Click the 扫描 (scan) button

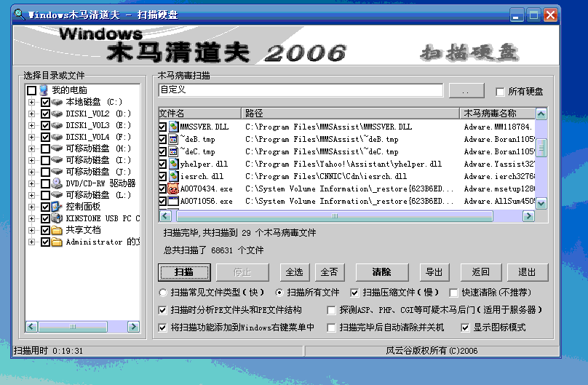[x=184, y=272]
